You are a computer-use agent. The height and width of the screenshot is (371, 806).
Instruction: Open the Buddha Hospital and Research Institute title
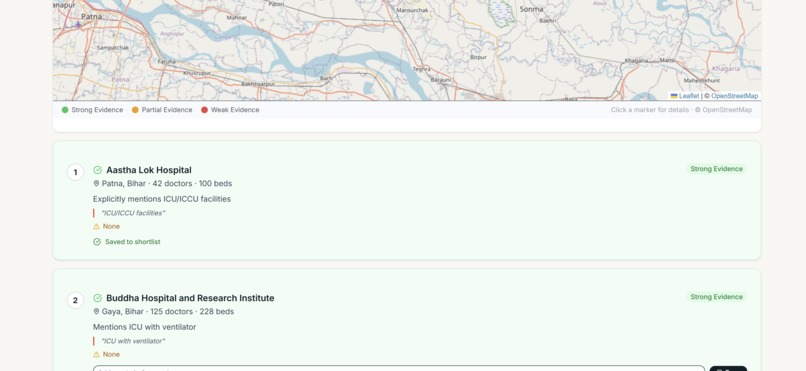coord(190,298)
